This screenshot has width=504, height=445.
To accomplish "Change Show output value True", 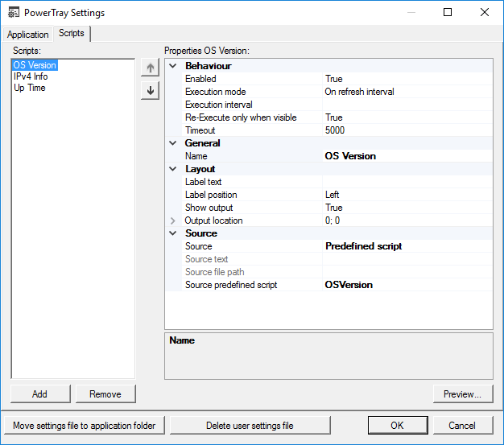I will coord(407,208).
